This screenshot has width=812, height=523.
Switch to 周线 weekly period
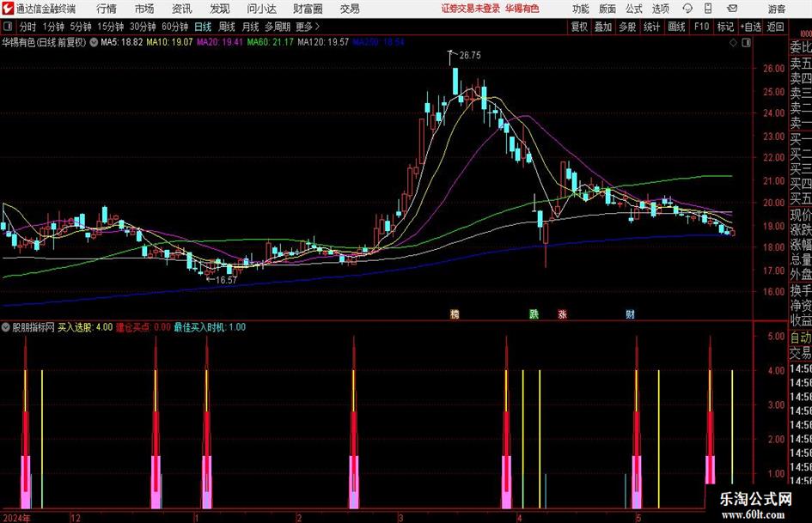(226, 27)
